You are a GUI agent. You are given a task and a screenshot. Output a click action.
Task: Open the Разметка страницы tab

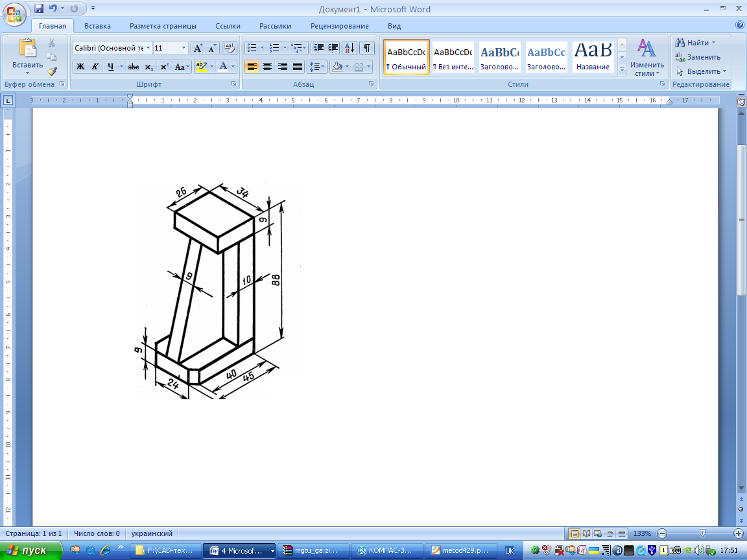[163, 26]
